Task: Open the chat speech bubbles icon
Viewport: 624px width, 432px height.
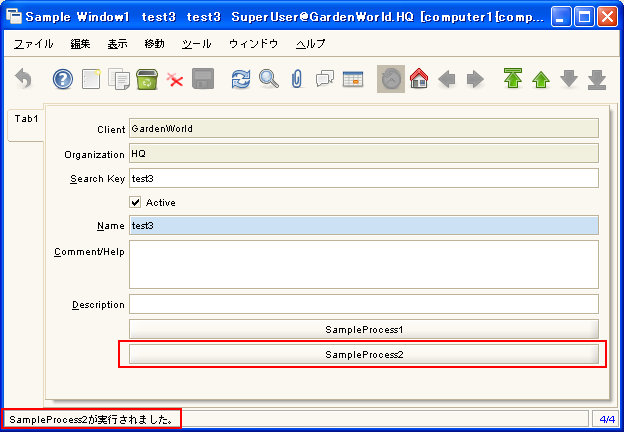Action: [x=325, y=79]
